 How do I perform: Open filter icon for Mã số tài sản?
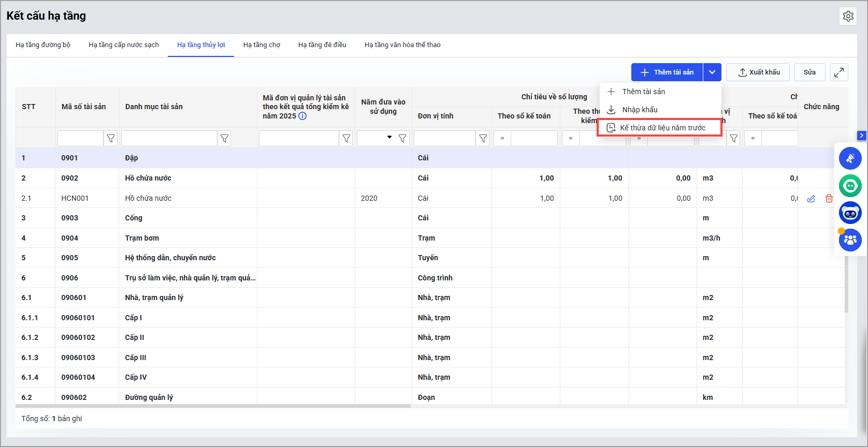(x=111, y=139)
